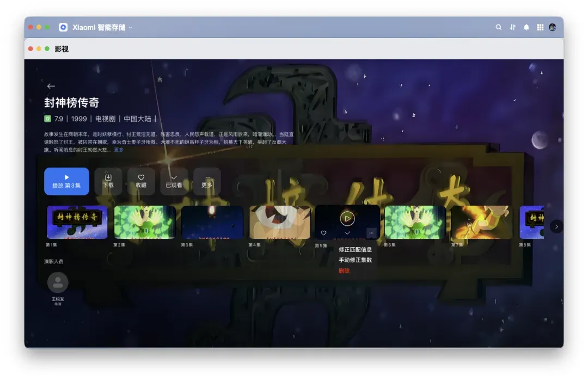
Task: Click the 演职人员 section label
Action: pos(53,261)
